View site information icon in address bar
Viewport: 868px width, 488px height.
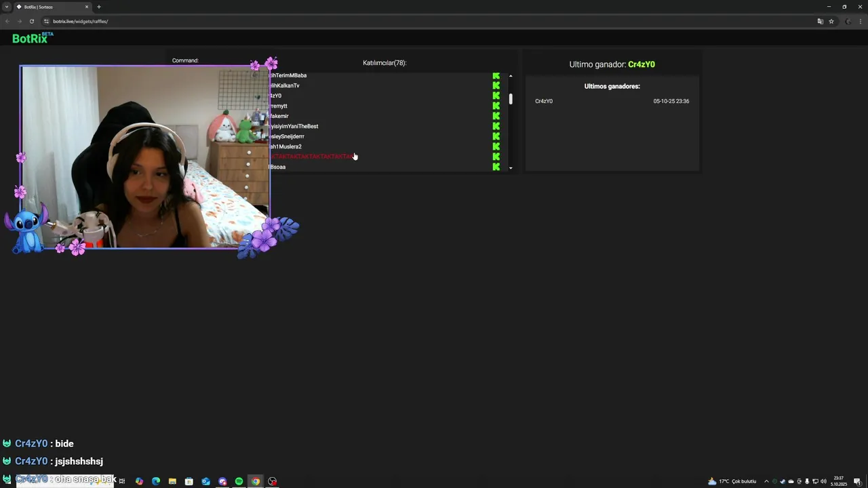point(46,21)
